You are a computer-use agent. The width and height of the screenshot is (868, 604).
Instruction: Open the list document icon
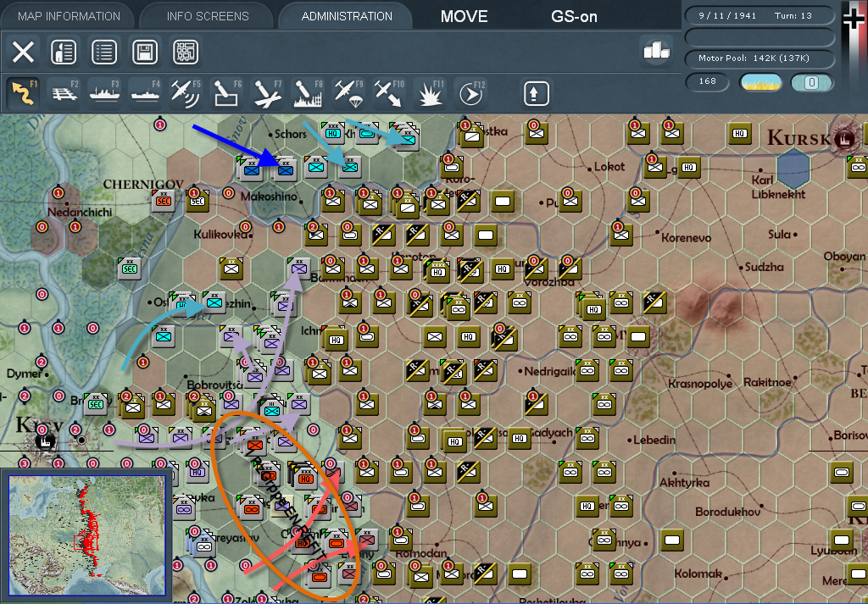pos(104,53)
